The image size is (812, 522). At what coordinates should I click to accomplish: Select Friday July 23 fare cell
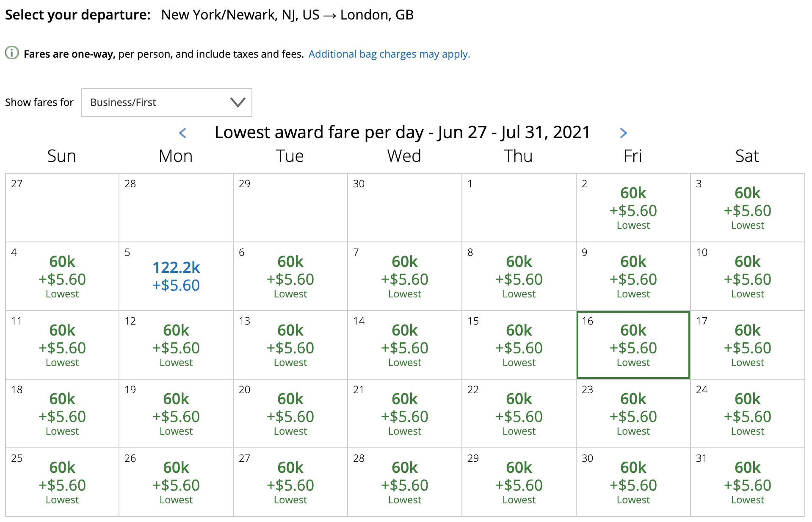pos(633,414)
